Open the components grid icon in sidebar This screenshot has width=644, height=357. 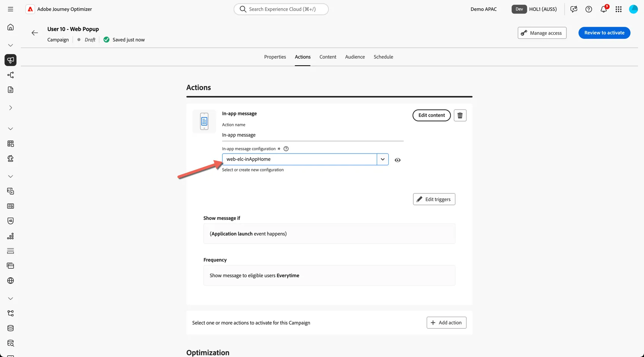pos(10,143)
